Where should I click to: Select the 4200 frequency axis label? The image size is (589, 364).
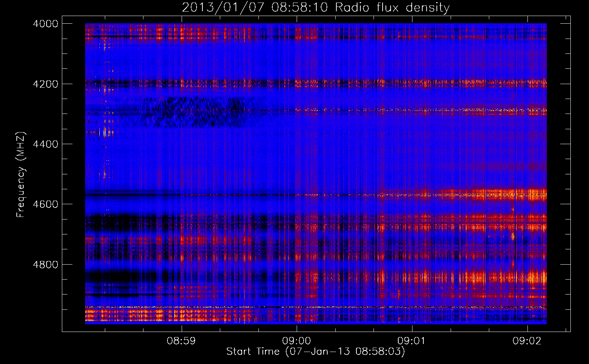click(46, 84)
